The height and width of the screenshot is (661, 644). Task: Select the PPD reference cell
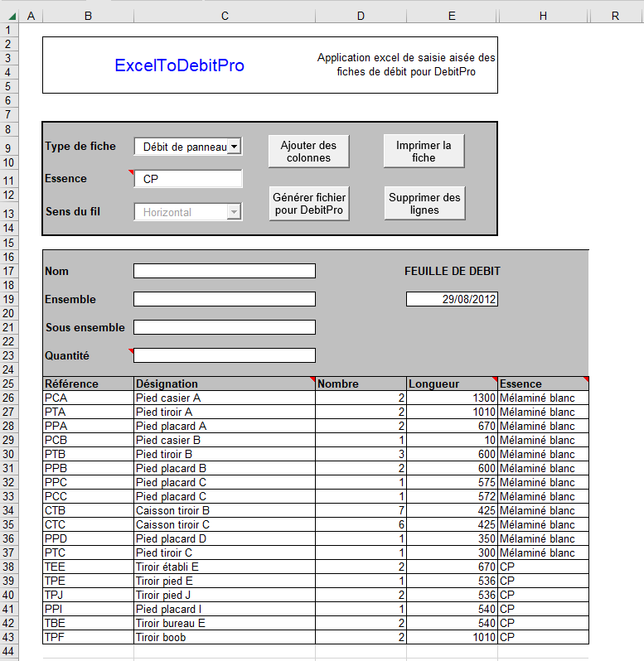tap(88, 538)
